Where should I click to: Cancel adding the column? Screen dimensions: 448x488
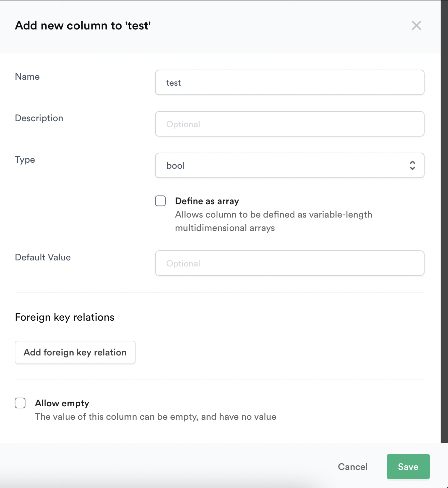352,467
